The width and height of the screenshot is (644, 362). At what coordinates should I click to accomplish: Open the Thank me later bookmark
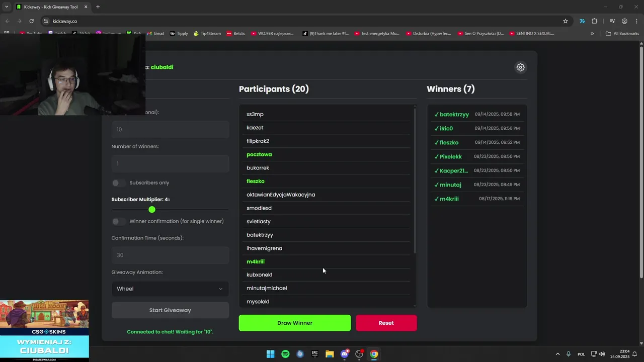pos(325,34)
